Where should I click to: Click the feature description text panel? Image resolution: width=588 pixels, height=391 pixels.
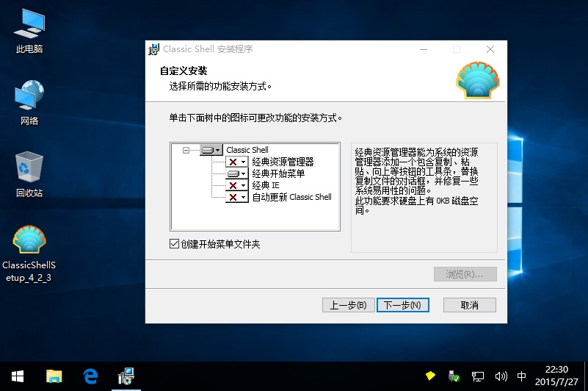click(424, 198)
